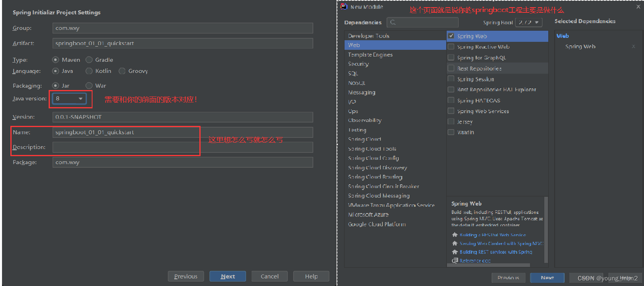The height and width of the screenshot is (286, 644).
Task: Select Jar packaging option
Action: (x=55, y=86)
